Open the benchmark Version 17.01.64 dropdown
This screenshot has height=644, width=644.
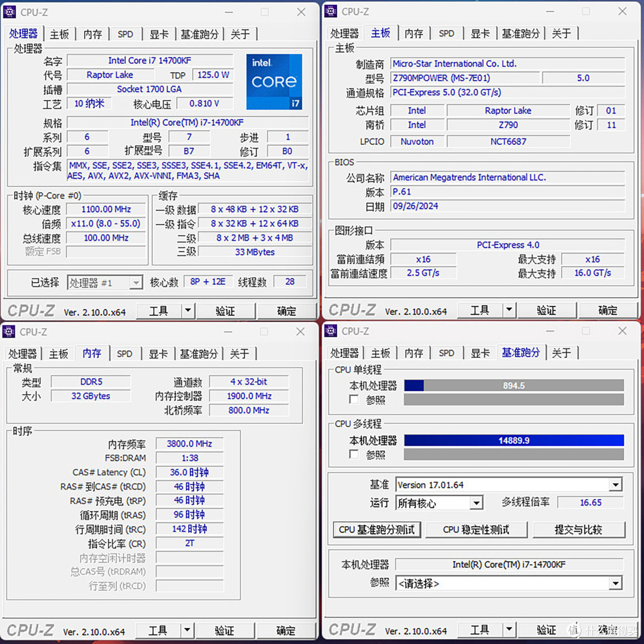pos(616,484)
